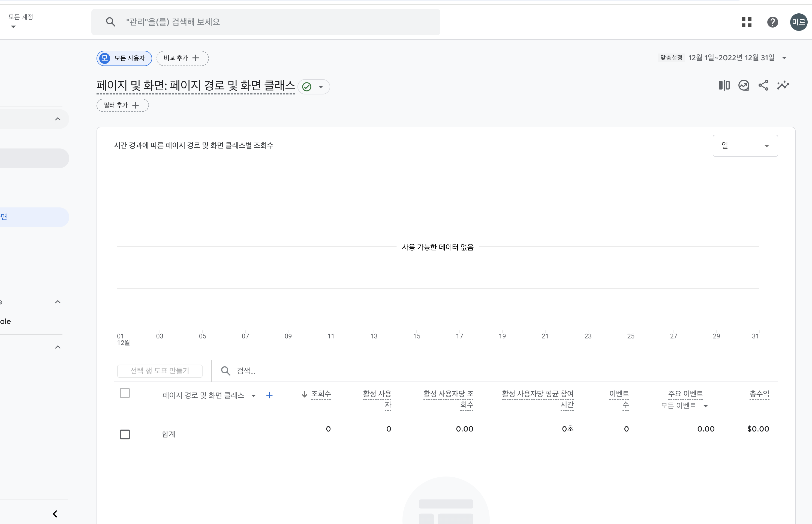Open the 모든 계정 account dropdown
The width and height of the screenshot is (812, 524).
pos(20,21)
